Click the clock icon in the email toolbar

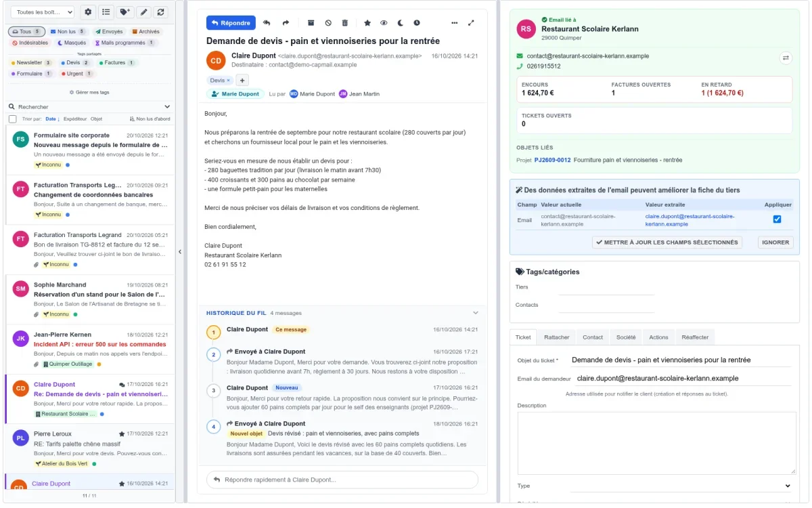417,23
